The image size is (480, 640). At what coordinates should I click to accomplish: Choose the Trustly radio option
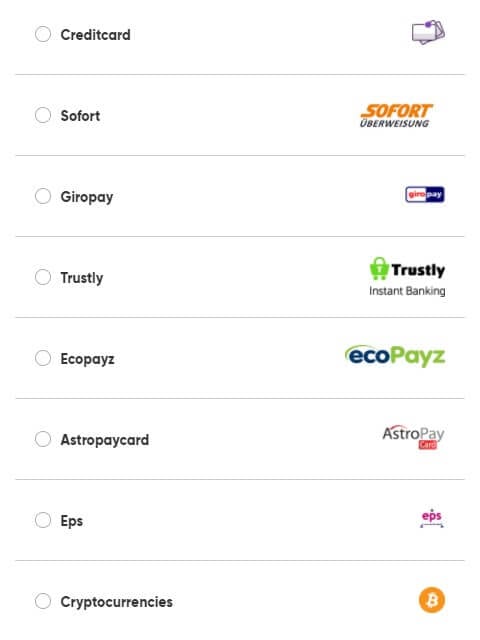pyautogui.click(x=43, y=277)
